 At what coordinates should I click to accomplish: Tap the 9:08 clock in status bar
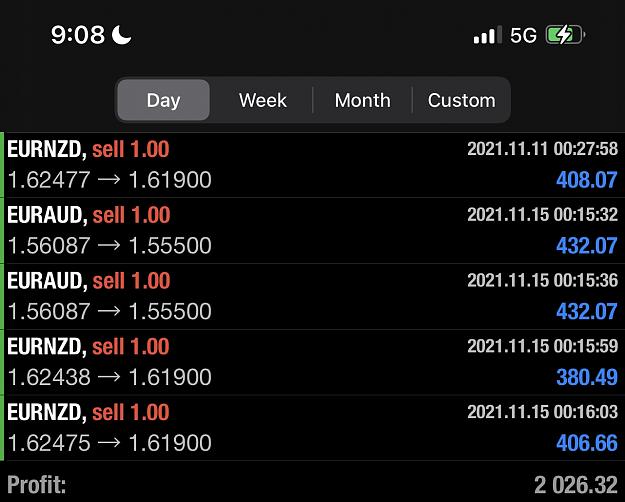click(78, 35)
